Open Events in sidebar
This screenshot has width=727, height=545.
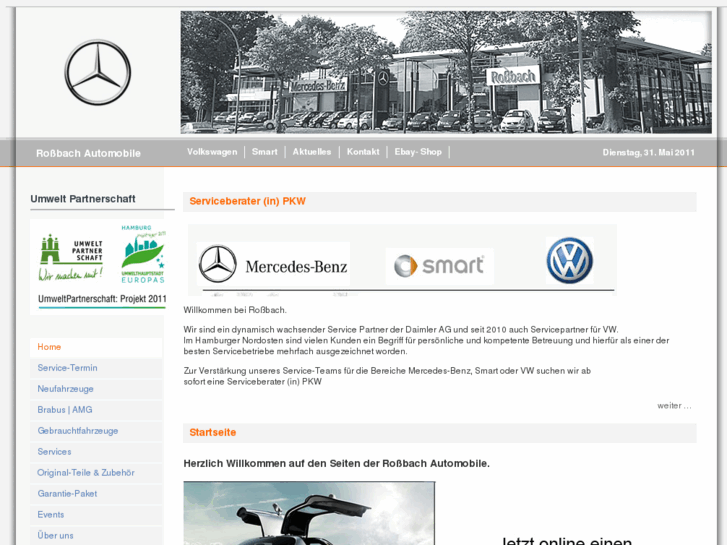[96, 514]
